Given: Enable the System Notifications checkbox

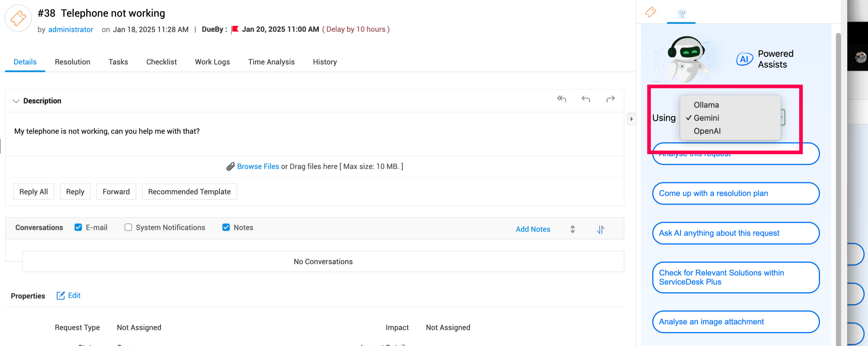Looking at the screenshot, I should click(128, 228).
